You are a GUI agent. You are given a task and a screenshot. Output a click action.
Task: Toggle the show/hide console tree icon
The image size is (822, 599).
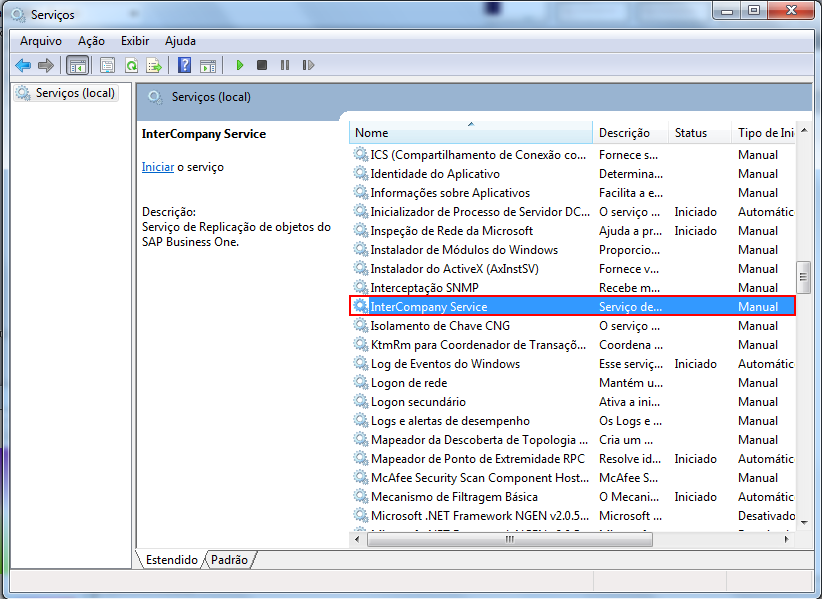click(x=78, y=66)
